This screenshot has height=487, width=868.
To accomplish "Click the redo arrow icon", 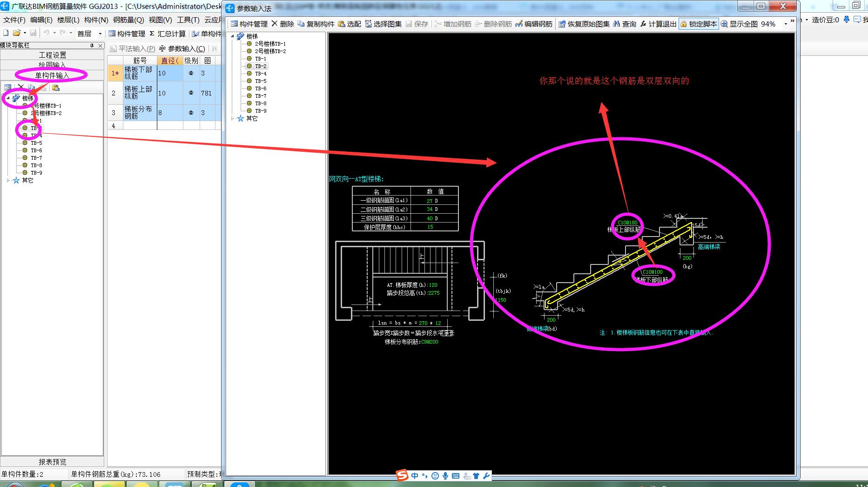I will [x=62, y=33].
